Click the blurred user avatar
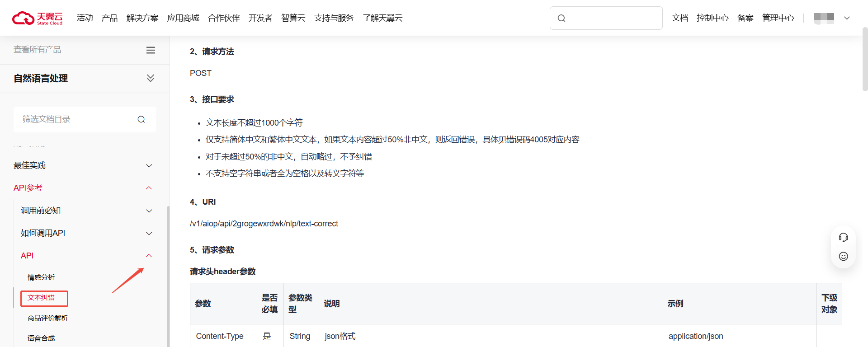The image size is (868, 347). (823, 18)
